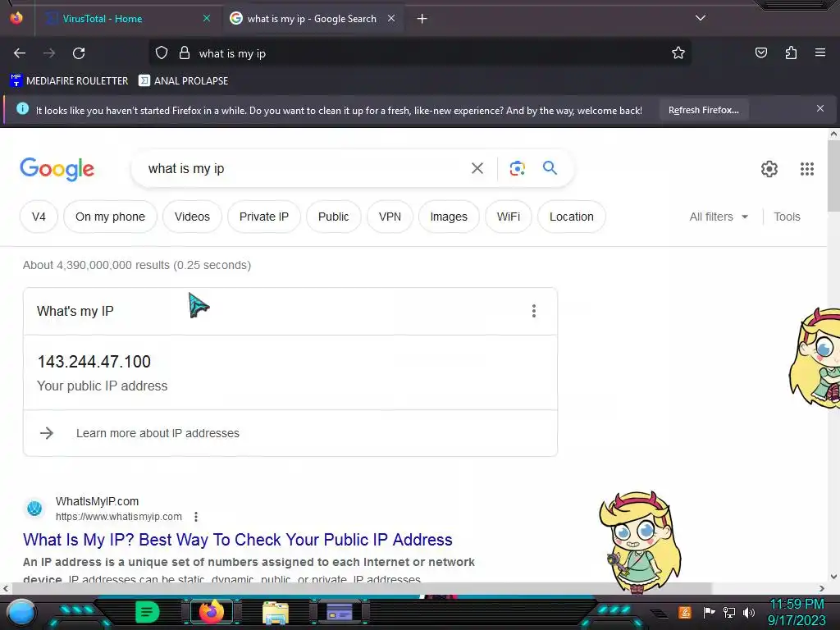Open a new tab with plus button
The height and width of the screenshot is (630, 840).
(422, 19)
